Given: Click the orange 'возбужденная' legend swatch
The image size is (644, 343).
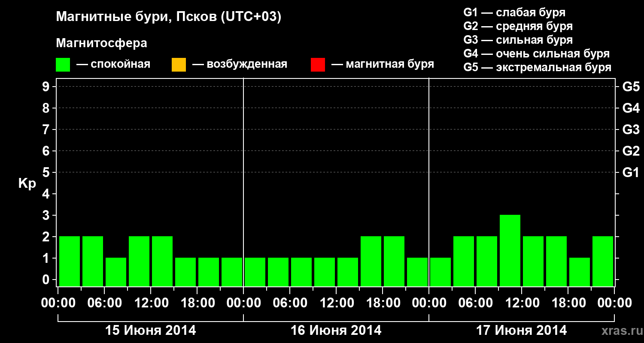Looking at the screenshot, I should point(179,65).
